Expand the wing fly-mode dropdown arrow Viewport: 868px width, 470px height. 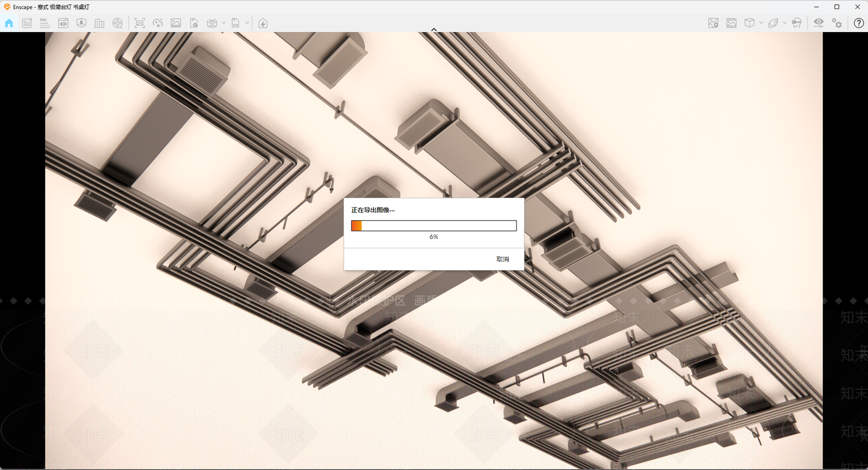784,23
